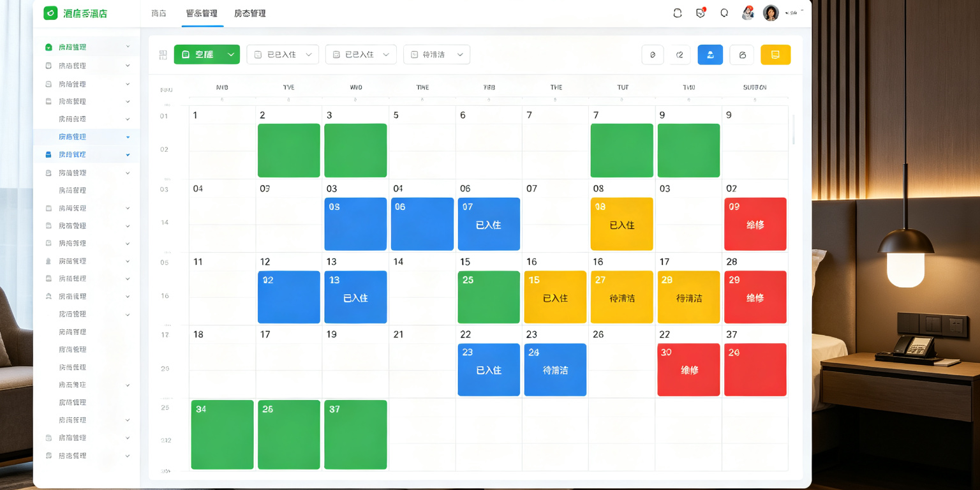Screen dimensions: 980x490
Task: Open the notification shield icon with red badge
Action: (701, 13)
